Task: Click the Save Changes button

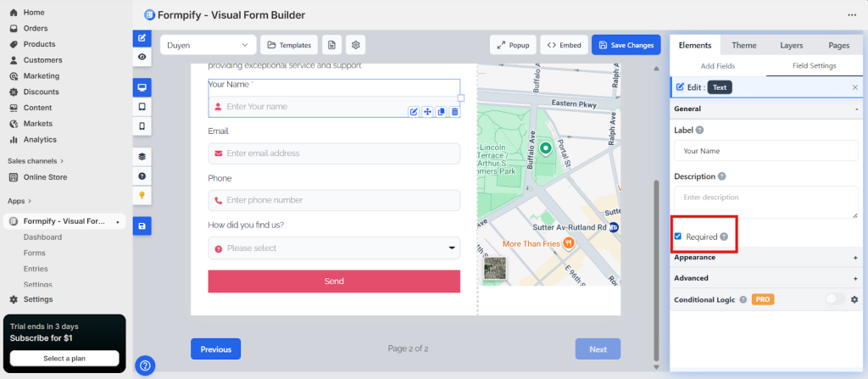Action: 626,45
